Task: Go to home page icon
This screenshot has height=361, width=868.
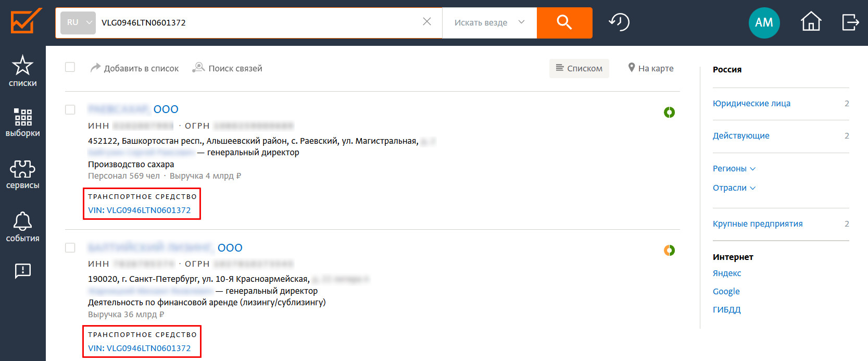Action: [811, 22]
